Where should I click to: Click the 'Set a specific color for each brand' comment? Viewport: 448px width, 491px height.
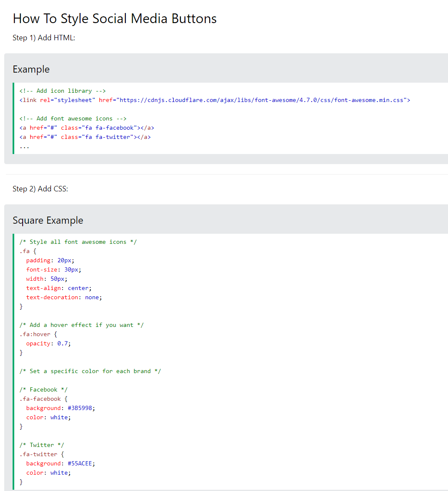click(x=90, y=371)
